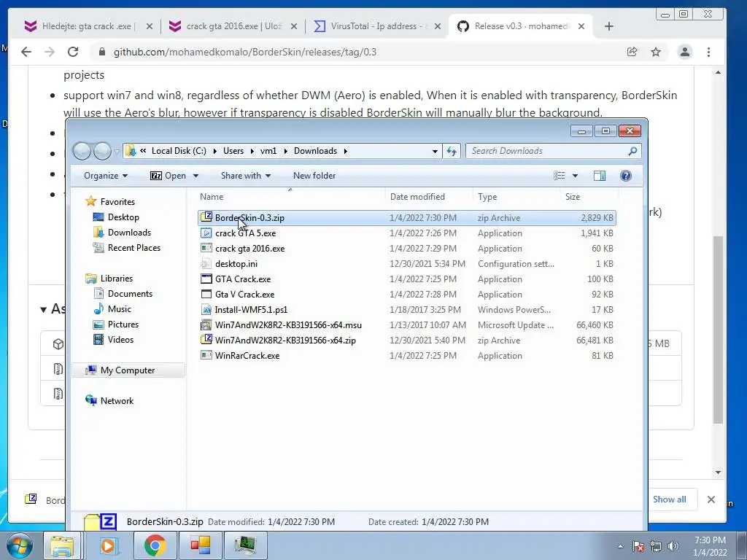Open Share with dropdown
The image size is (747, 560).
click(x=245, y=176)
